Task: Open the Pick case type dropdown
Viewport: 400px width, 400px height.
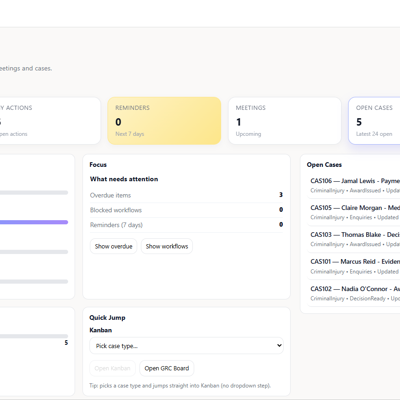Action: click(x=186, y=346)
